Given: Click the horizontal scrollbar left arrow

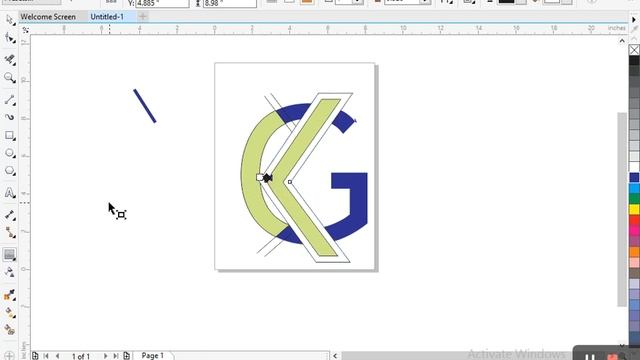Looking at the screenshot, I should point(335,356).
